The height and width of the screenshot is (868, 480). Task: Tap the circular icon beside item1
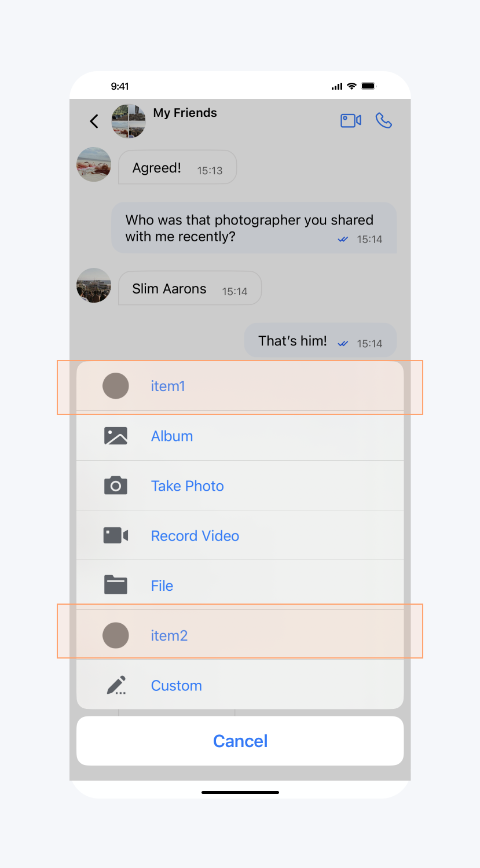pos(116,386)
